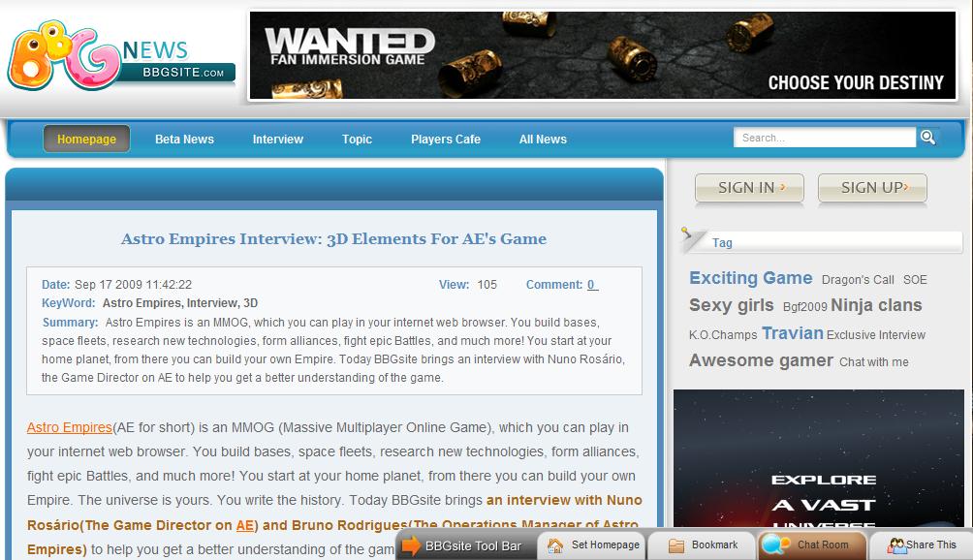Open the Beta News nav item
The image size is (973, 560).
(x=184, y=139)
